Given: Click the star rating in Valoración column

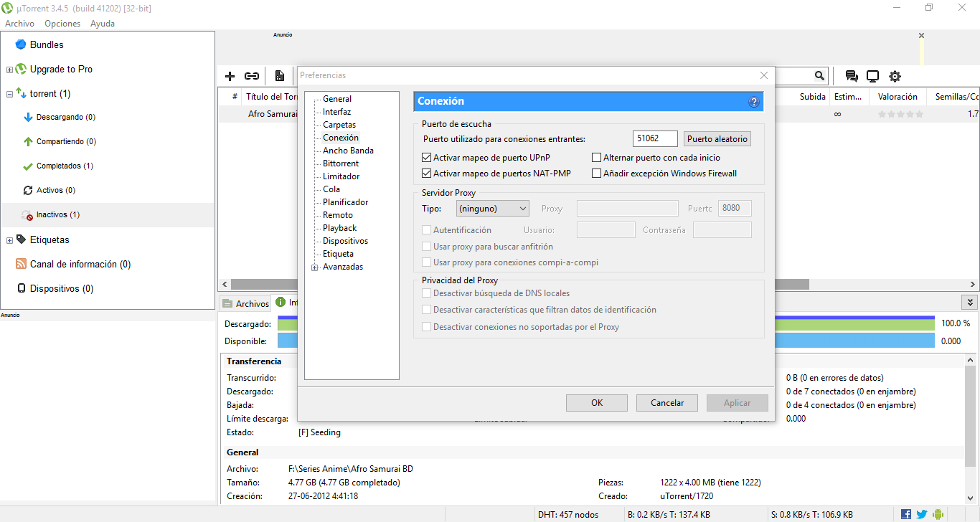Looking at the screenshot, I should point(900,114).
